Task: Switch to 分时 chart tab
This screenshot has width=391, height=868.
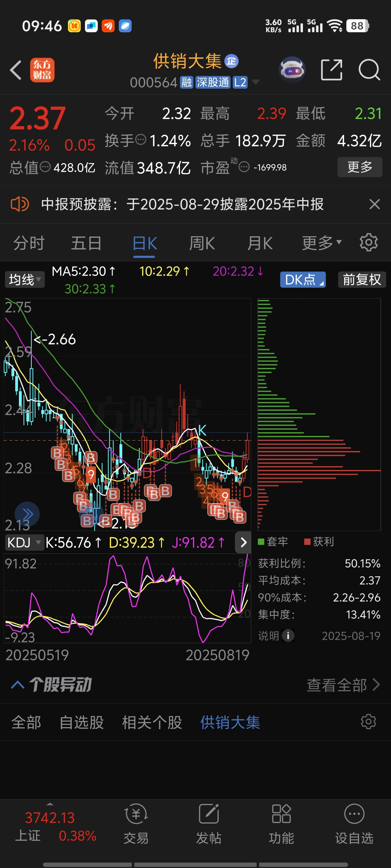Action: point(29,243)
